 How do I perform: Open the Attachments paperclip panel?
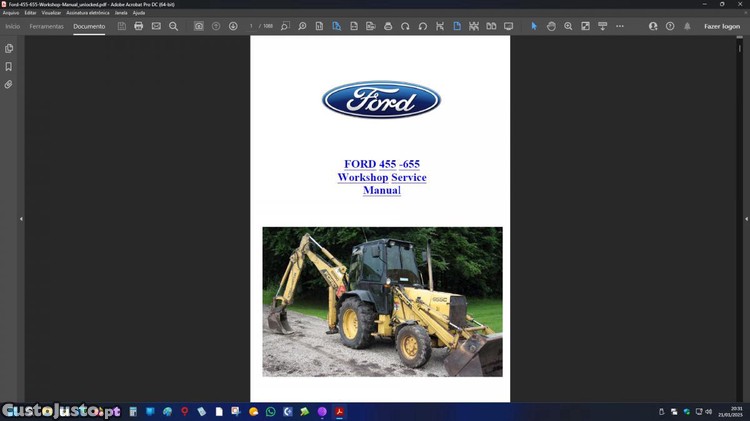click(9, 85)
